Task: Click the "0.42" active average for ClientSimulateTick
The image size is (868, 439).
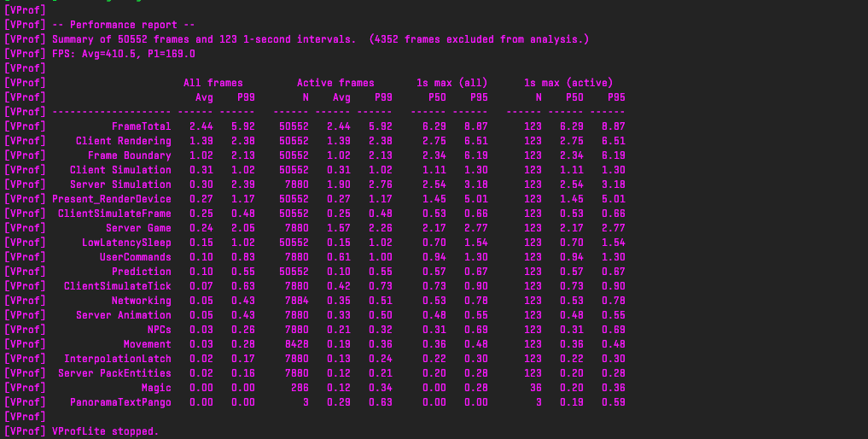Action: click(x=338, y=286)
